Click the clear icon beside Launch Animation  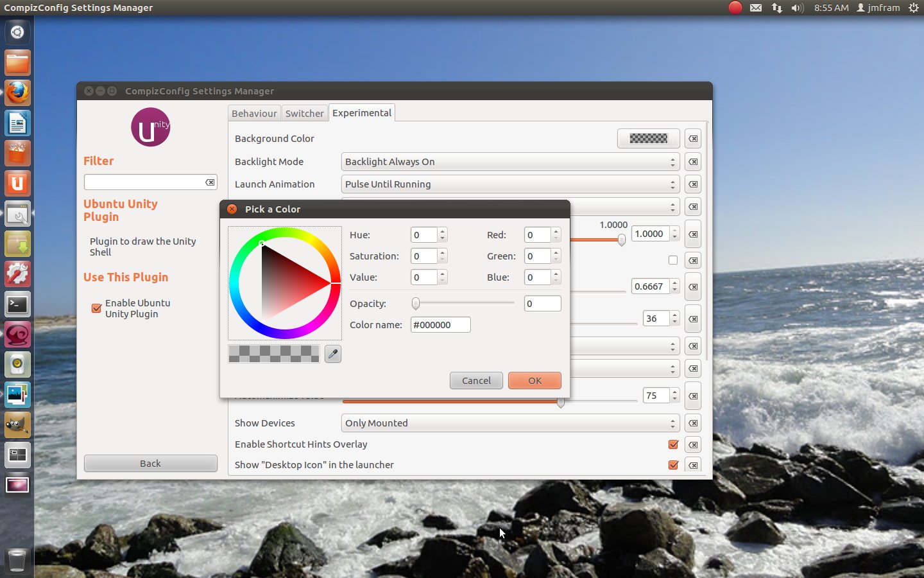tap(693, 184)
